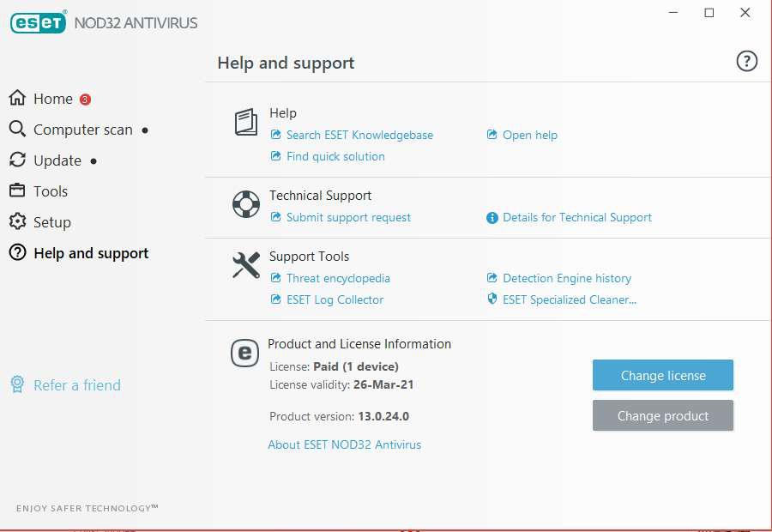Click Submit support request link
The width and height of the screenshot is (772, 532).
[348, 218]
